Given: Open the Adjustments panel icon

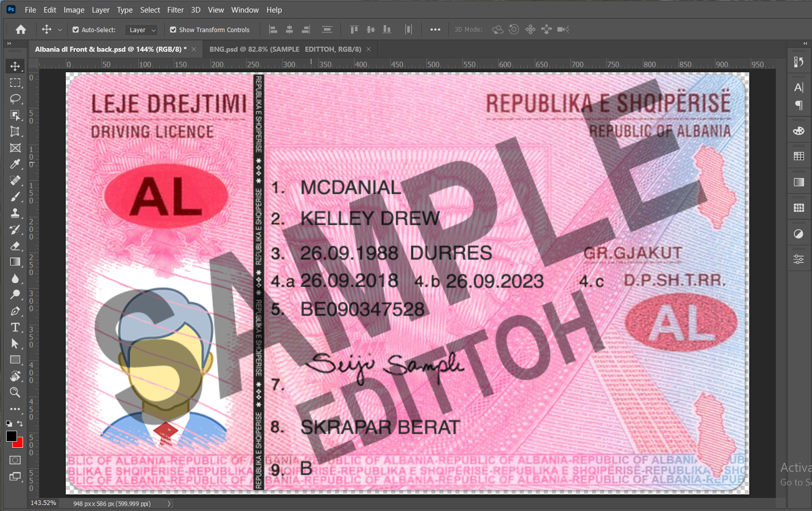Looking at the screenshot, I should [798, 234].
